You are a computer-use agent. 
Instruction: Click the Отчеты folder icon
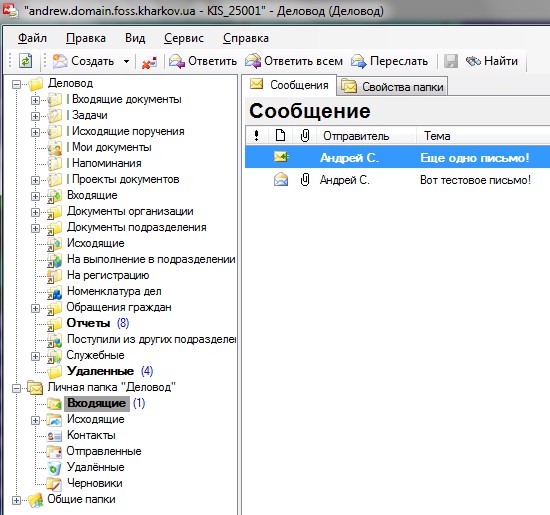(55, 324)
